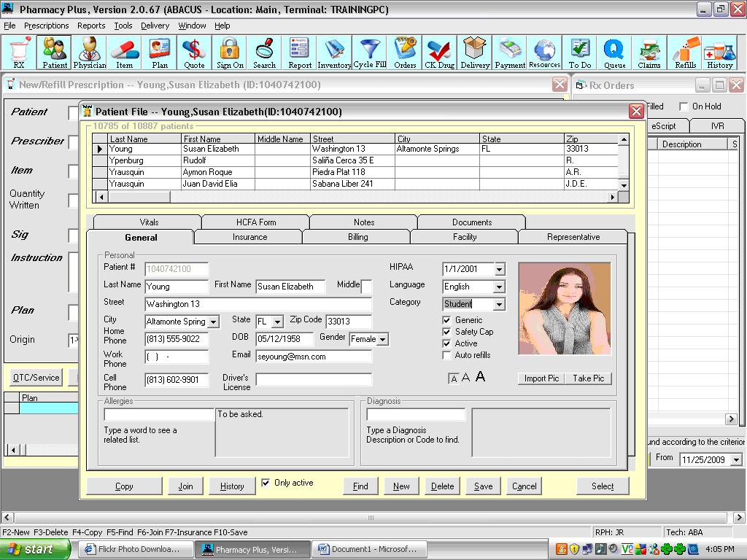
Task: Open the Cycle Fill tool
Action: coord(370,52)
